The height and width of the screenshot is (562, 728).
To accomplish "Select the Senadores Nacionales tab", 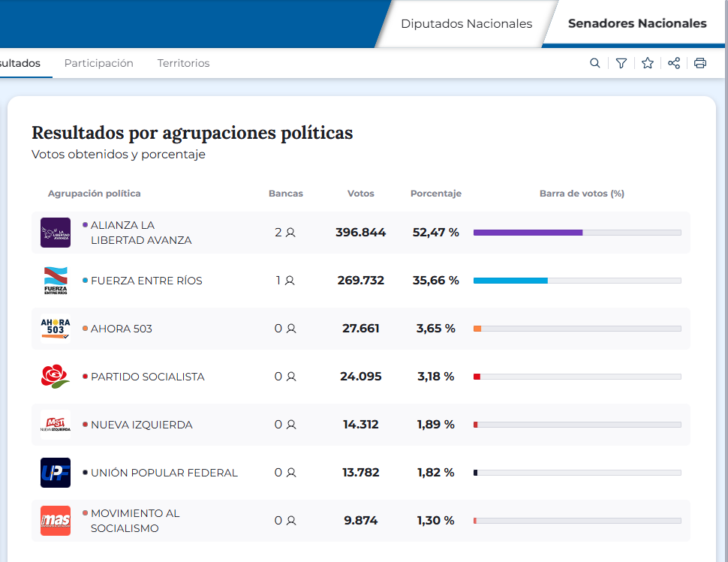I will coord(636,23).
